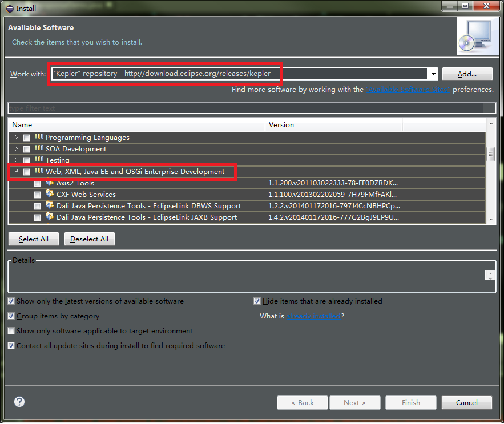
Task: Click the Programming Languages category icon
Action: [39, 136]
